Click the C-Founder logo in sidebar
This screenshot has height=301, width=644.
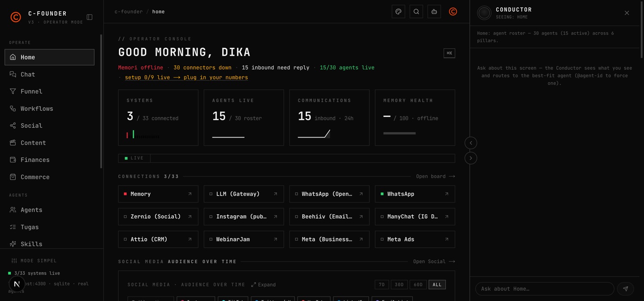16,17
